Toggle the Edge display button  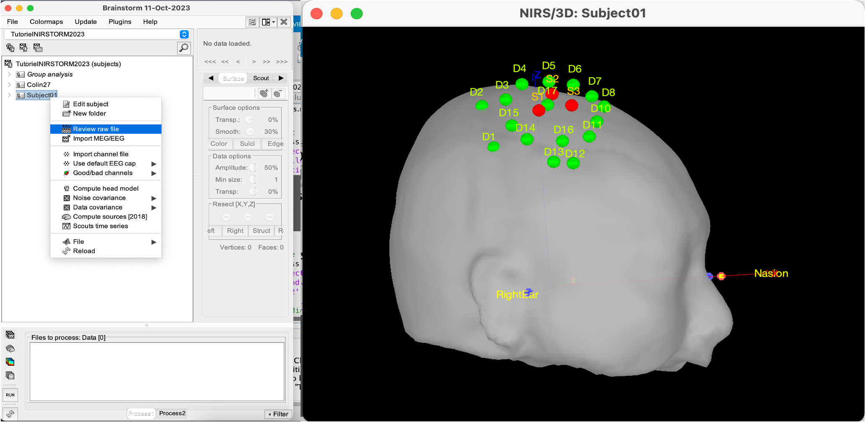click(275, 144)
